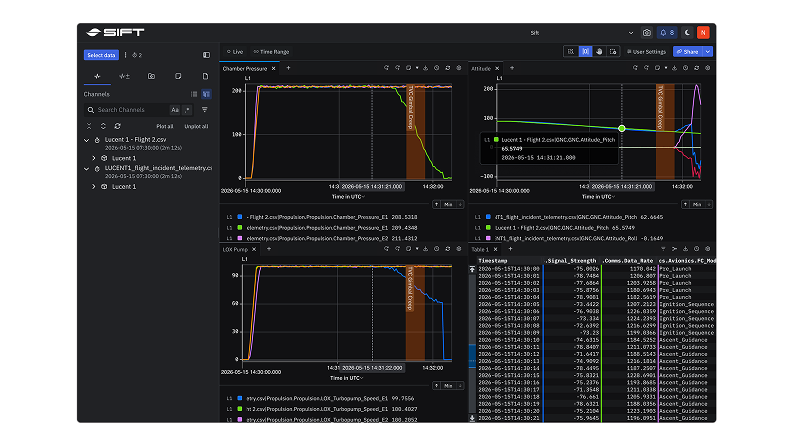Refresh the LOX Pump panel
Screen dimensions: 794x446
(448, 249)
